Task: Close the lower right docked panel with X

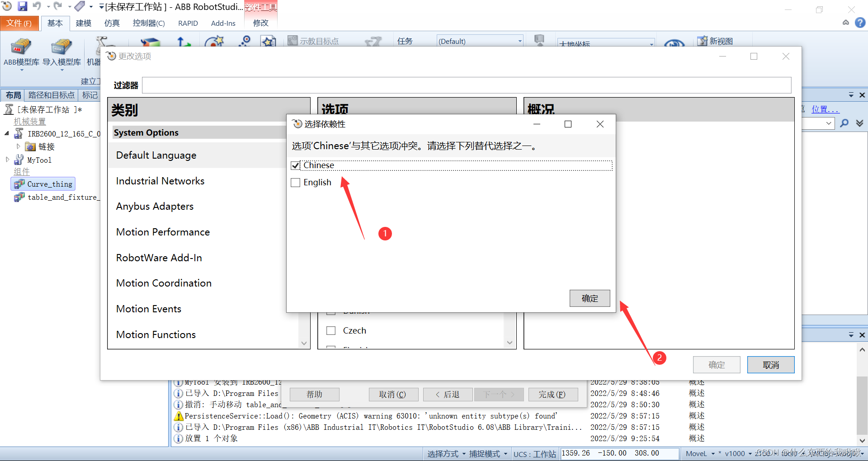Action: point(862,335)
